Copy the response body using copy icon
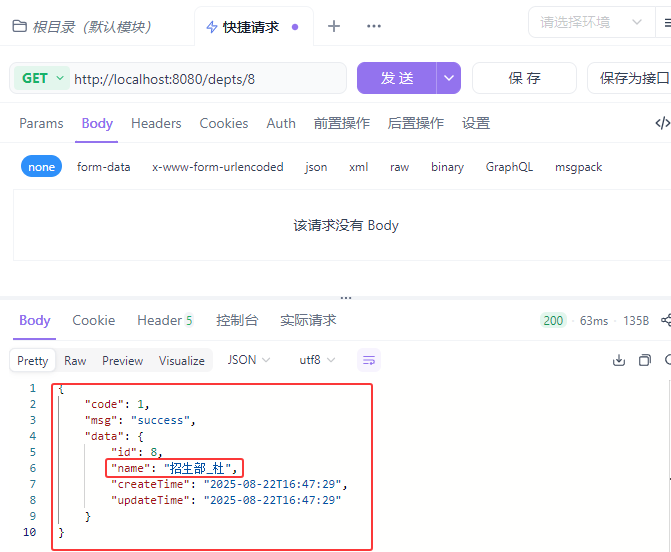 (x=644, y=360)
